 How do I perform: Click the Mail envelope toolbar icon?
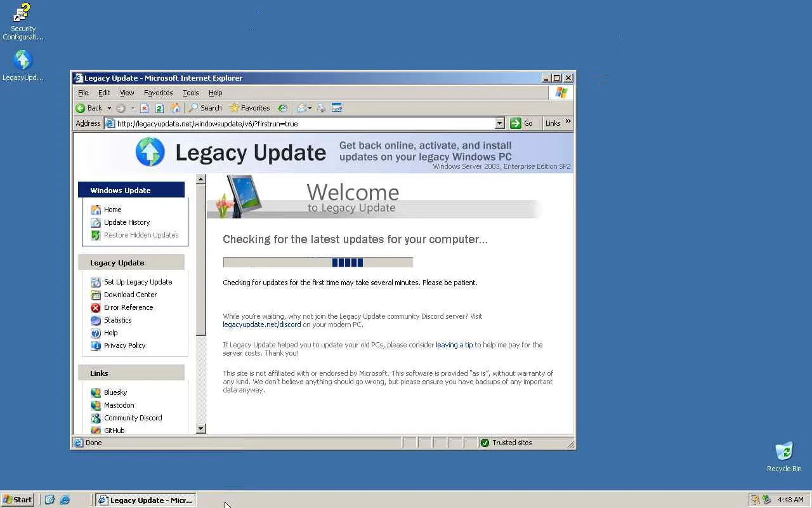[302, 108]
